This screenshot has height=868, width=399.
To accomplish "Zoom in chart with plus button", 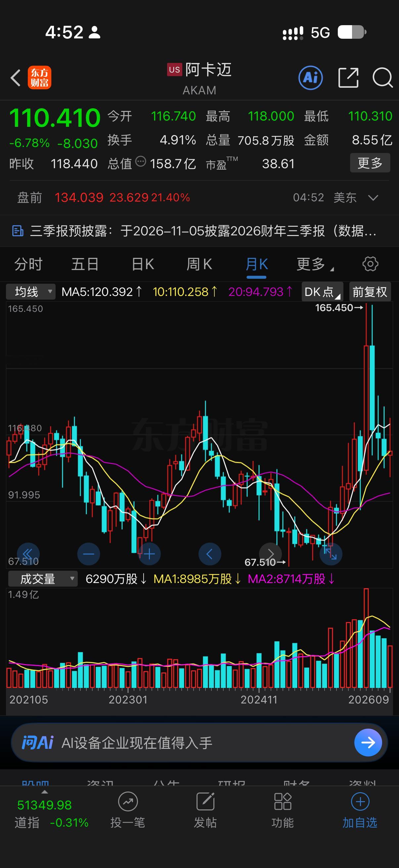I will (149, 554).
